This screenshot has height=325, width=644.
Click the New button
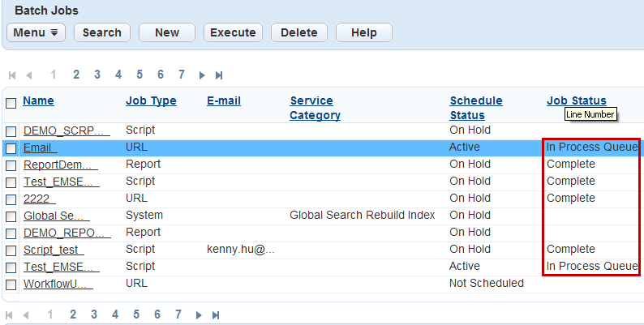(167, 32)
